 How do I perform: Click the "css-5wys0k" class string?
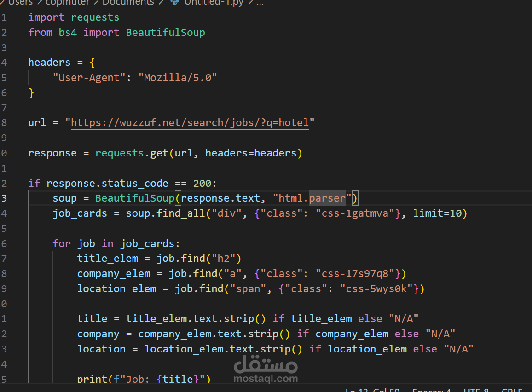[376, 289]
